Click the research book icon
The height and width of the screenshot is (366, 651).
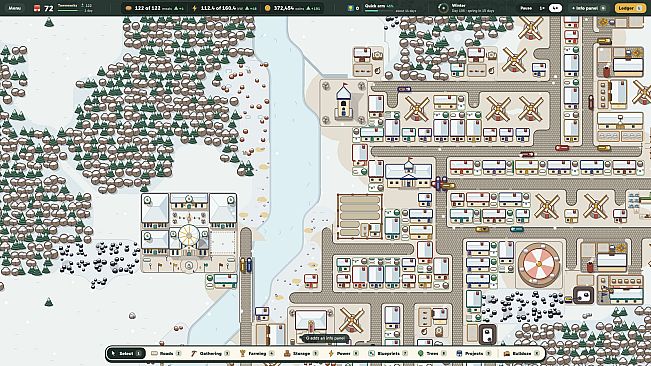pyautogui.click(x=351, y=8)
